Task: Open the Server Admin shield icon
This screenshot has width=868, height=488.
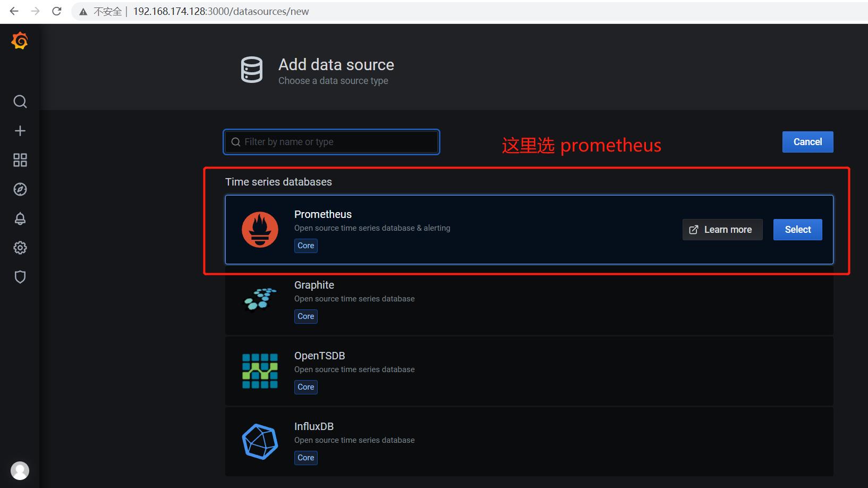Action: 20,277
